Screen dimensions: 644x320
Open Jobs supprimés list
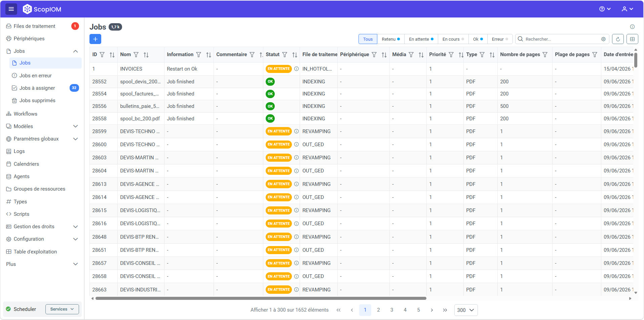click(45, 101)
